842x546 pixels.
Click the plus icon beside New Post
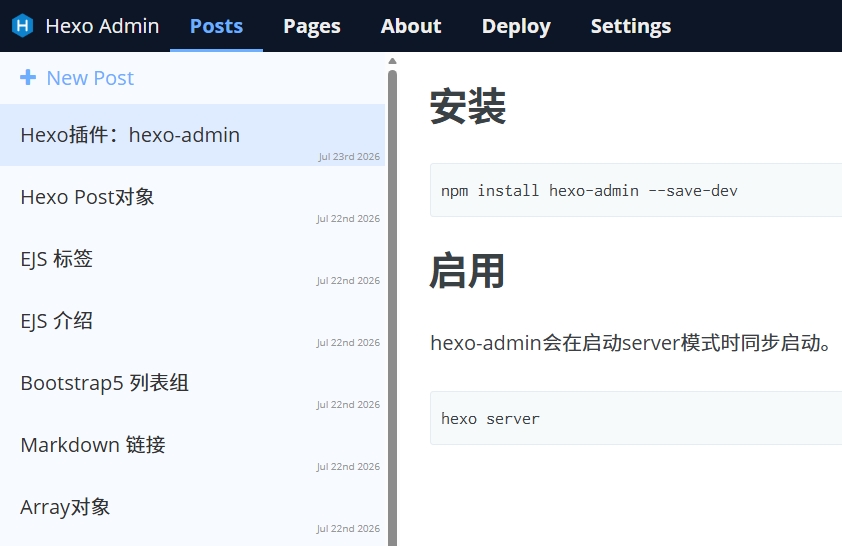(x=28, y=77)
